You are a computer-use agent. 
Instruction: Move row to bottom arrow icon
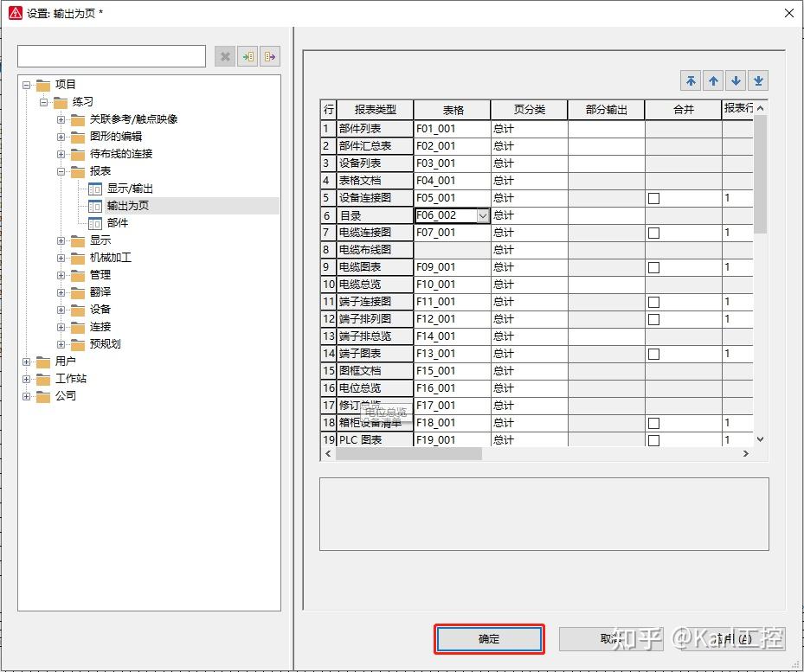pos(758,81)
